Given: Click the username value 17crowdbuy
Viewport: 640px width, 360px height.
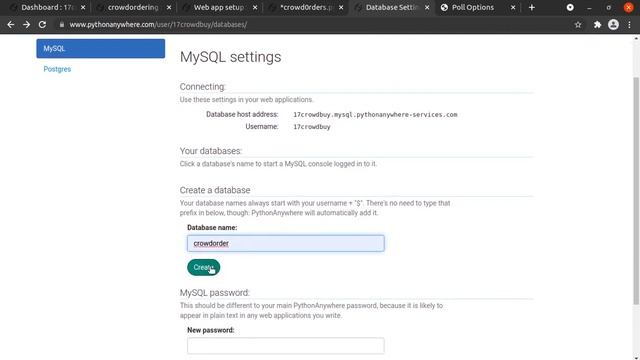Looking at the screenshot, I should [312, 127].
